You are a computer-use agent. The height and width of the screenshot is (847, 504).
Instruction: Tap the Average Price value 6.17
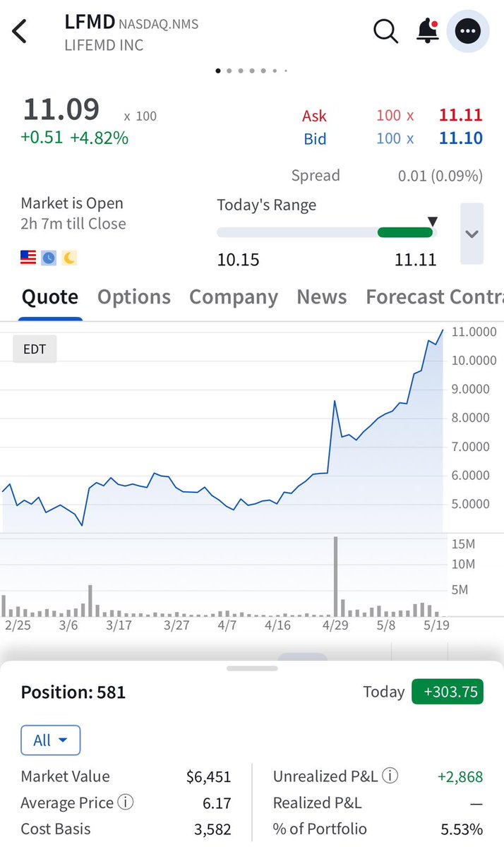point(217,803)
